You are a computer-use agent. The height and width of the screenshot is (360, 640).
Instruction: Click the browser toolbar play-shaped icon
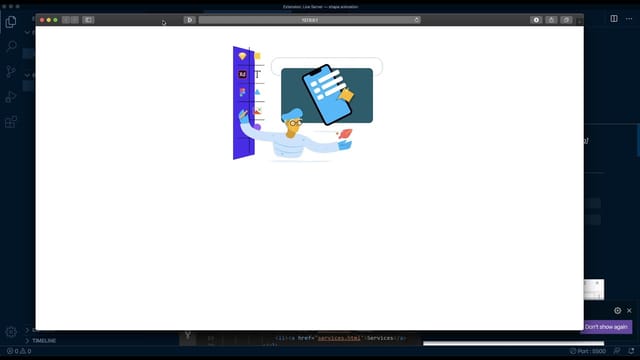coord(189,20)
